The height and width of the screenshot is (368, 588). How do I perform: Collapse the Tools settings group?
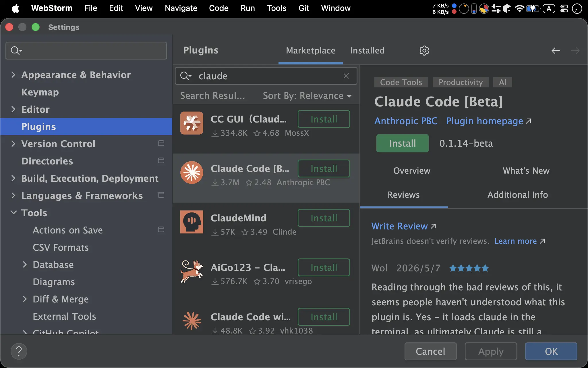tap(13, 213)
